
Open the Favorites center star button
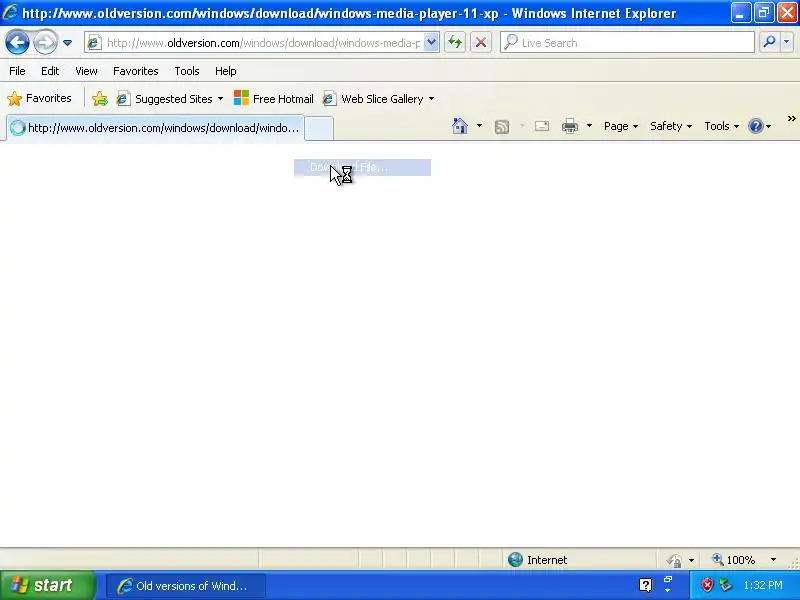(x=39, y=98)
